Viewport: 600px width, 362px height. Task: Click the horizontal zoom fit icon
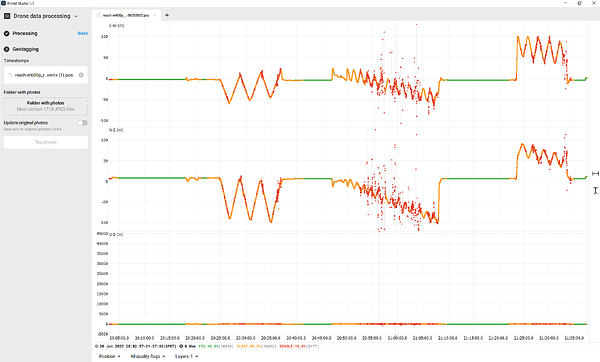point(595,174)
